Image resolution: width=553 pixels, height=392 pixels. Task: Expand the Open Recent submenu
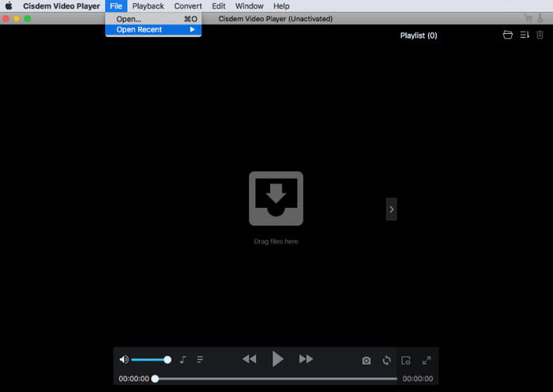click(153, 30)
